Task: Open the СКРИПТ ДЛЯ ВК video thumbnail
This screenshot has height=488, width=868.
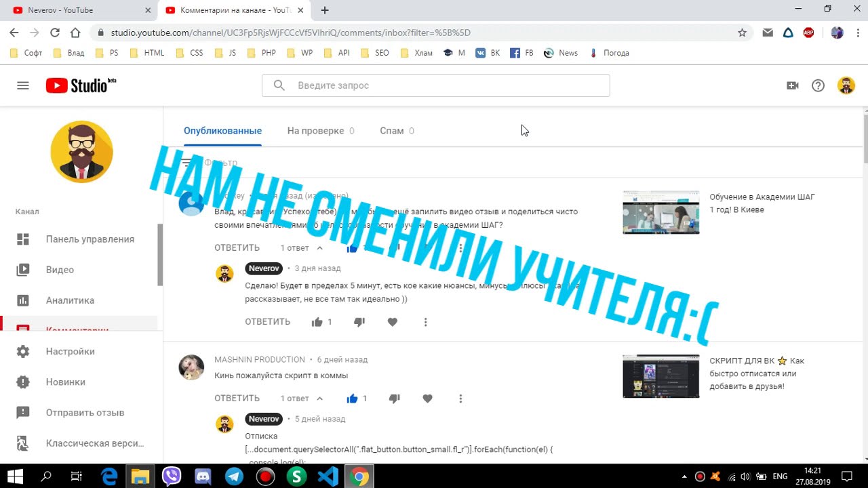Action: [661, 376]
